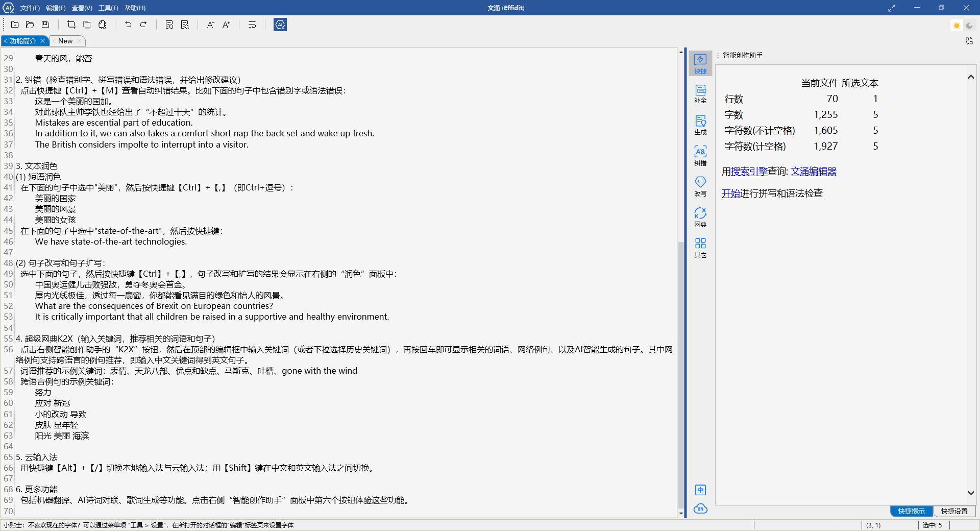Toggle the light/dark theme sun icon
This screenshot has width=980, height=531.
[957, 25]
